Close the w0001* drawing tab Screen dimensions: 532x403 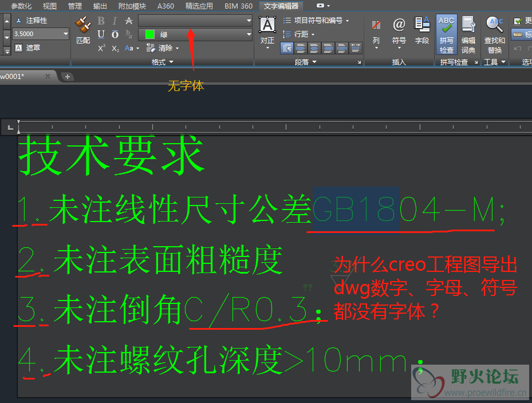pyautogui.click(x=48, y=76)
